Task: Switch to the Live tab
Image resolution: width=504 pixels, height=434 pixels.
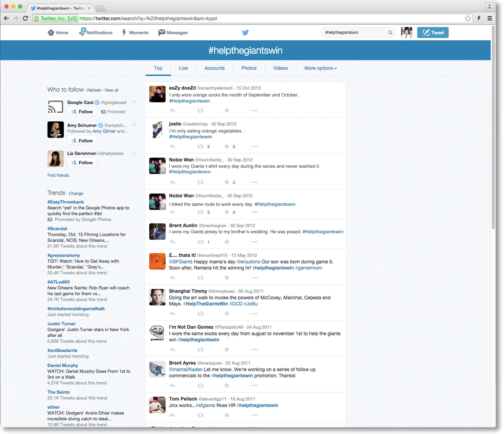Action: click(x=183, y=68)
